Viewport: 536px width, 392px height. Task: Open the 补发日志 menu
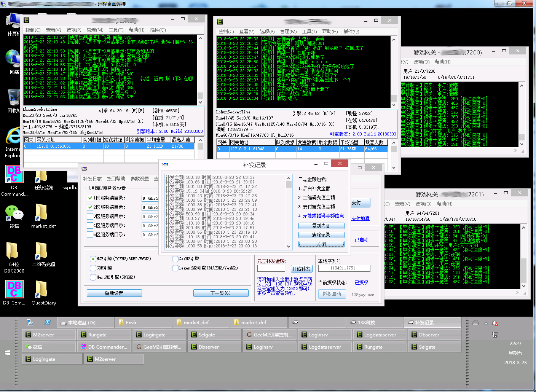93,179
